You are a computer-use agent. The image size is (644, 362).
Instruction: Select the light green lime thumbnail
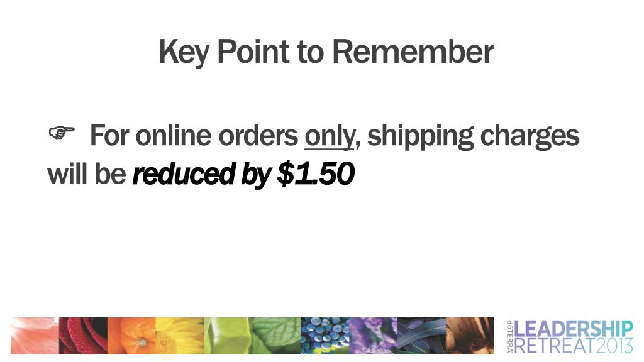pos(228,336)
